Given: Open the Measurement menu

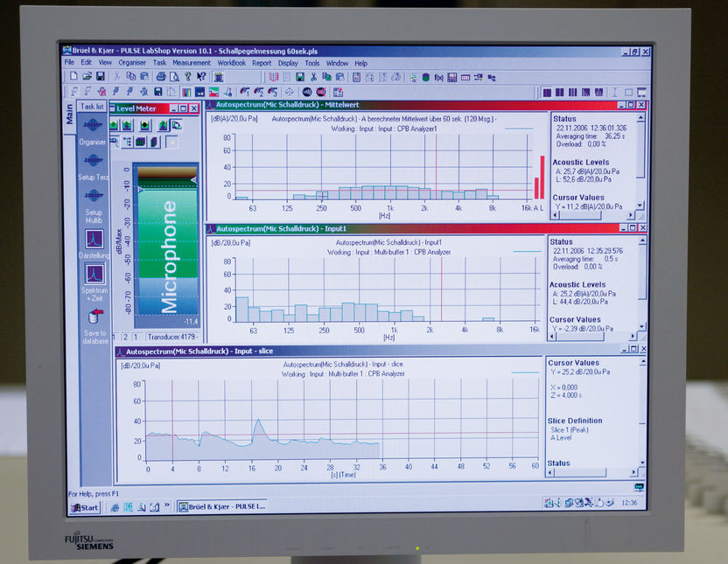Looking at the screenshot, I should click(192, 63).
